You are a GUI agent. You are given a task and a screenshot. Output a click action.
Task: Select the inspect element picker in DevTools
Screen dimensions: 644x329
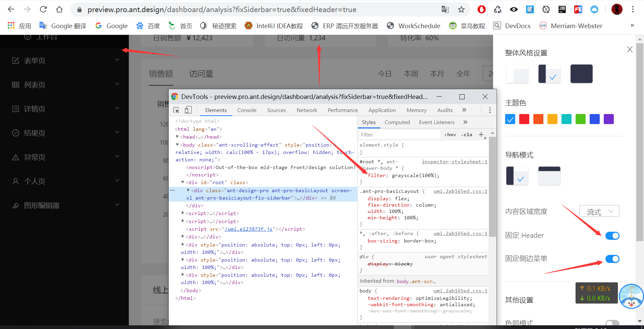[x=176, y=110]
